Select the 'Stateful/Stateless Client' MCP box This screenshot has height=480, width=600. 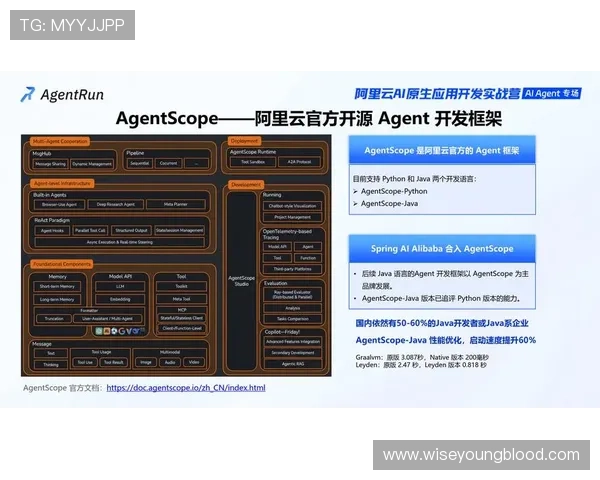pyautogui.click(x=182, y=318)
